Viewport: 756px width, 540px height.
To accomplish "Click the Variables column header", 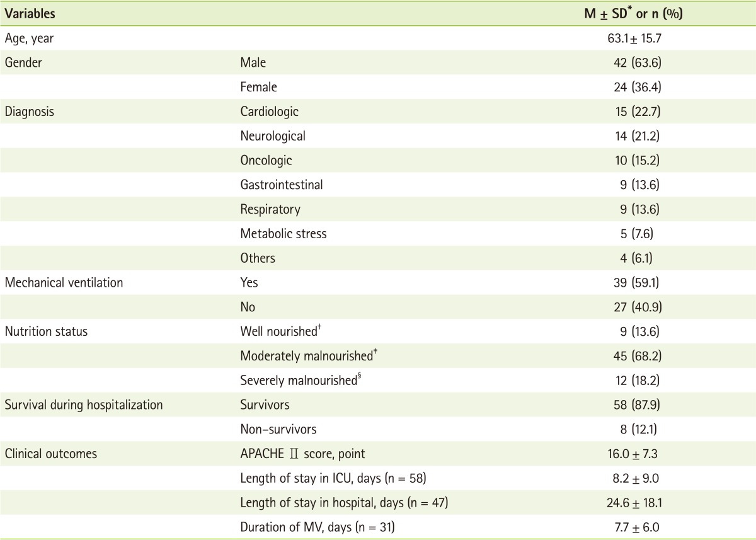I will [30, 14].
